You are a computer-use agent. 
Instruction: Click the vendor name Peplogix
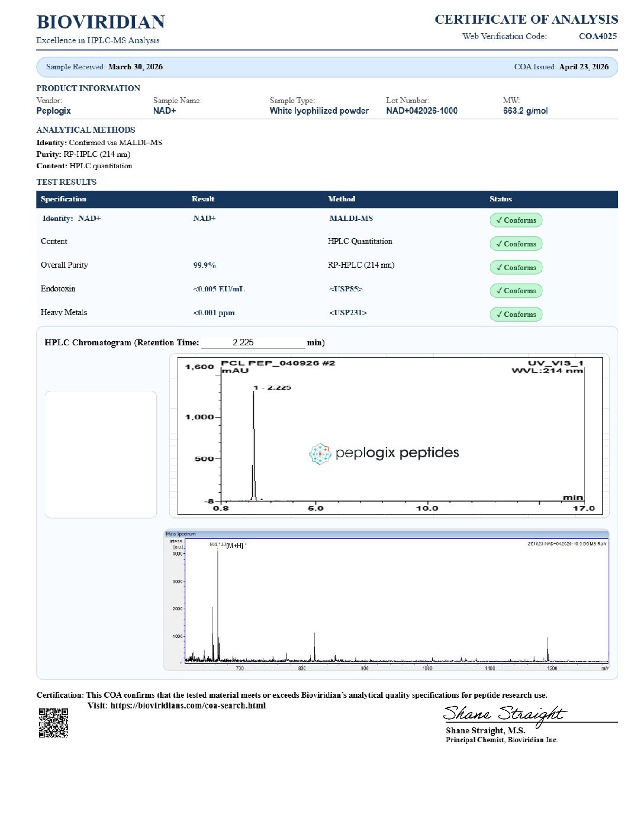point(53,111)
